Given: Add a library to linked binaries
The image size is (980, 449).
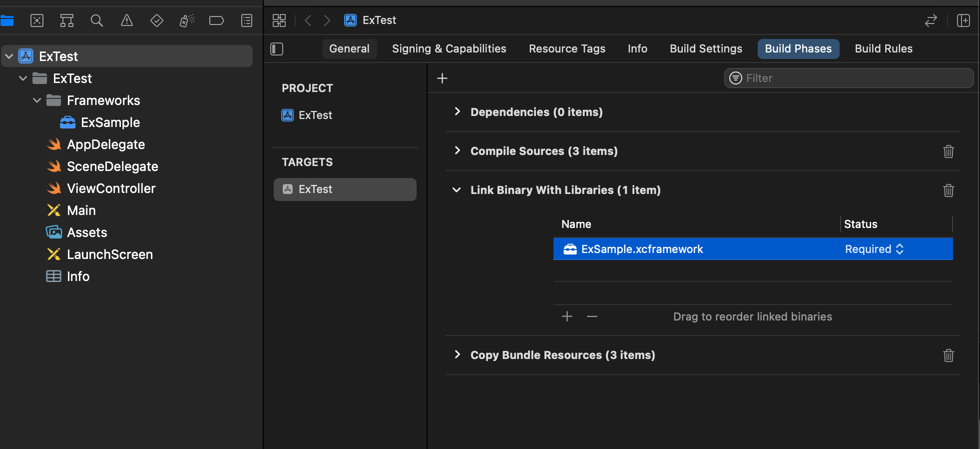Looking at the screenshot, I should 567,316.
